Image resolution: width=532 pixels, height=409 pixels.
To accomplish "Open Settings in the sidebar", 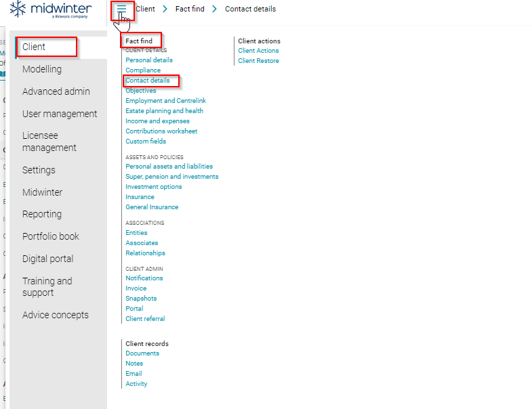I will click(x=39, y=170).
